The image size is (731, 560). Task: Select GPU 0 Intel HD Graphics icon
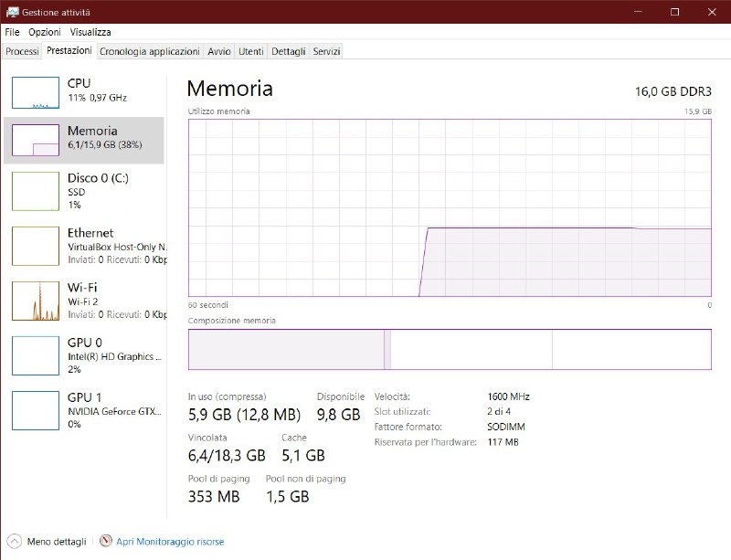pyautogui.click(x=35, y=355)
